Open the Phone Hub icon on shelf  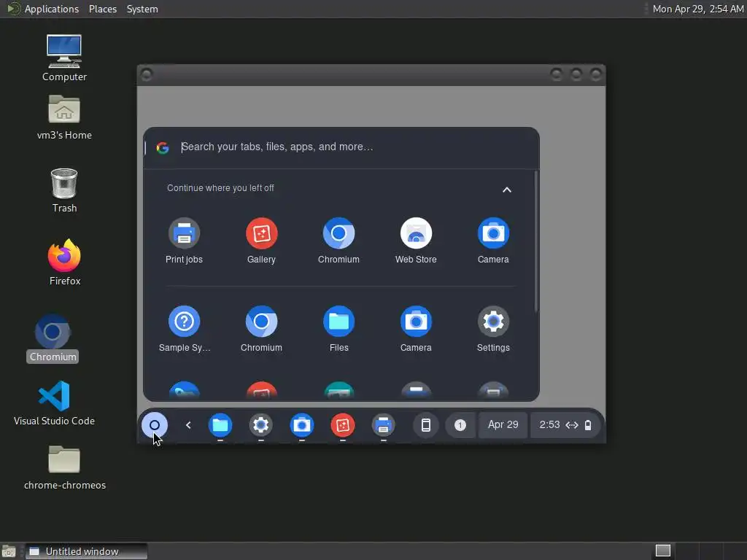(x=426, y=425)
